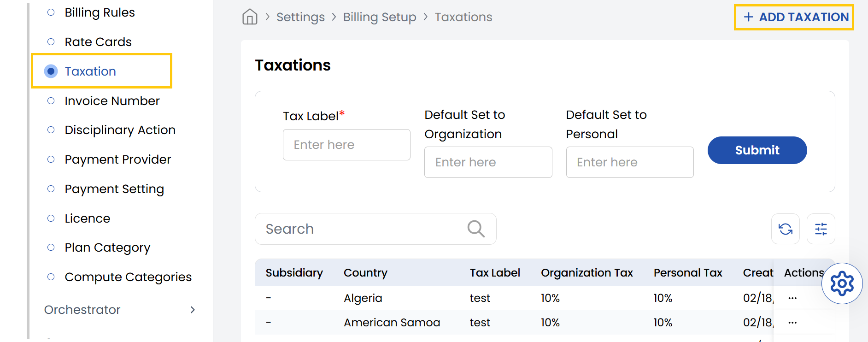Open Invoice Number settings

112,101
